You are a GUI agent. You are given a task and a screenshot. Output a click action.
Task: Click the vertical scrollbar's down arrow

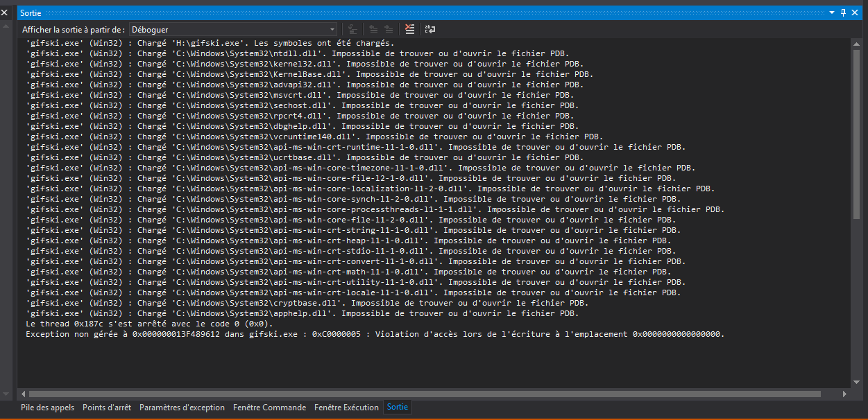coord(857,383)
